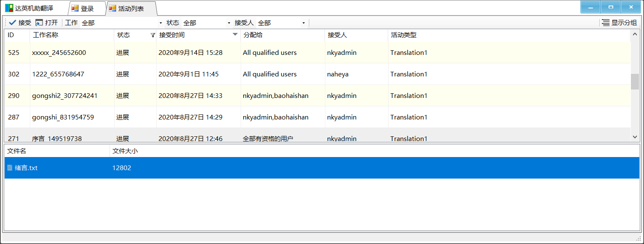Image resolution: width=644 pixels, height=244 pixels.
Task: Select the 绪言.txt file row
Action: pyautogui.click(x=322, y=168)
